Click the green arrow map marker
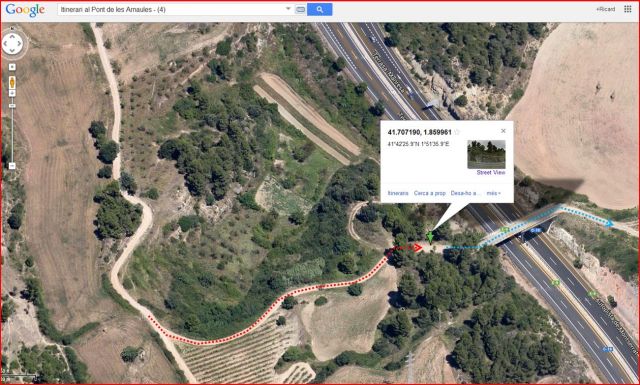 [x=430, y=237]
